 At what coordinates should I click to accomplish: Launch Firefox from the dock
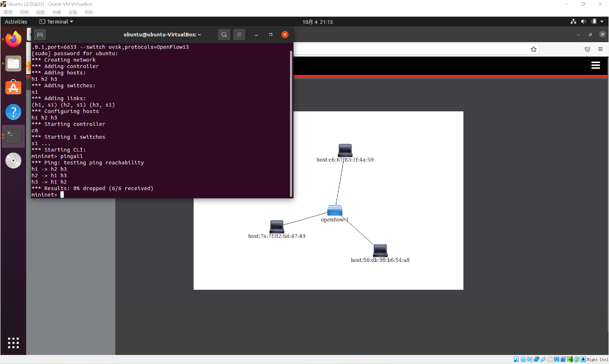(13, 39)
